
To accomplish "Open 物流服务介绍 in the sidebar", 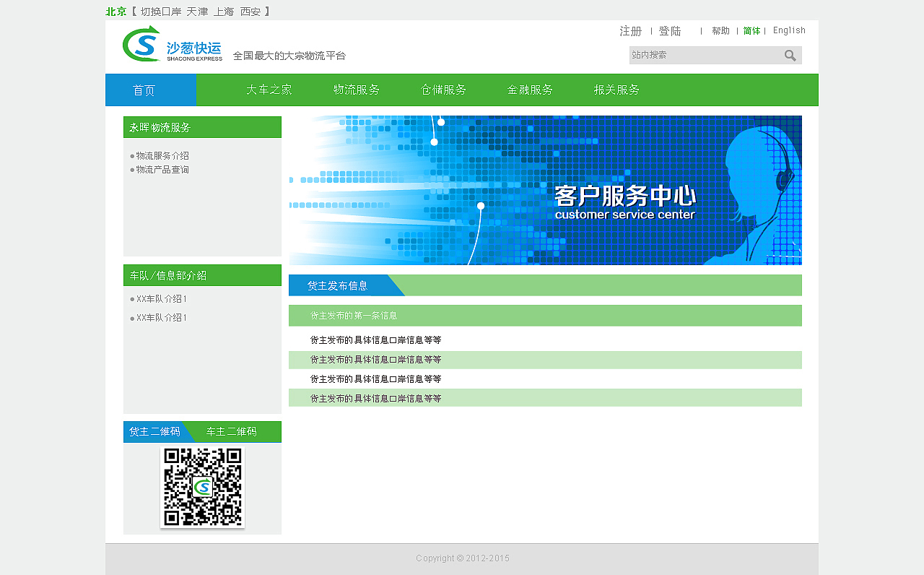I will tap(162, 156).
